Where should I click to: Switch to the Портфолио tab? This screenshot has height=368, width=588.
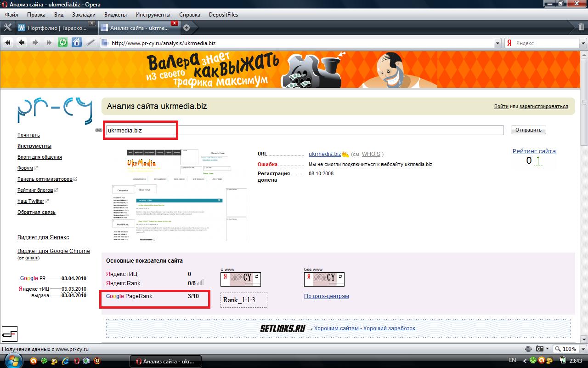pyautogui.click(x=56, y=28)
